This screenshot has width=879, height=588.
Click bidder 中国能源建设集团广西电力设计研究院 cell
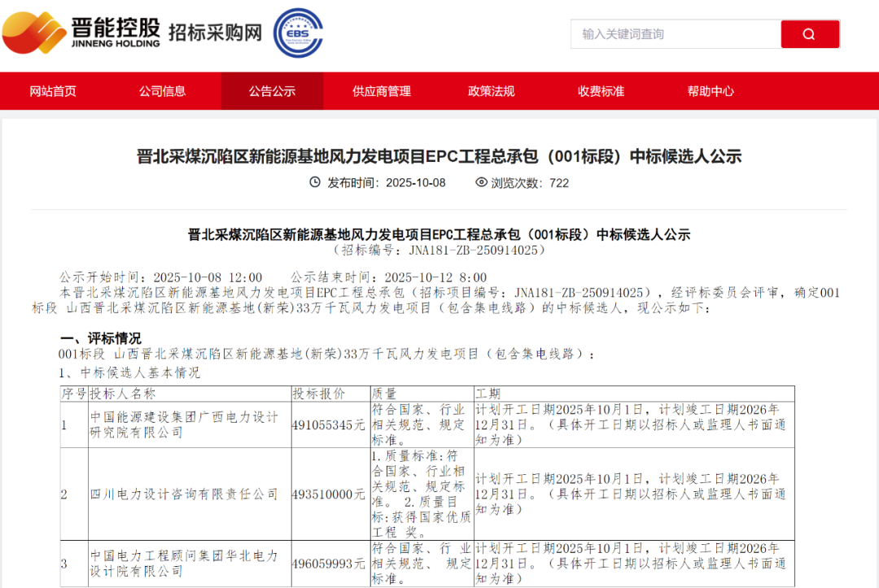coord(189,425)
